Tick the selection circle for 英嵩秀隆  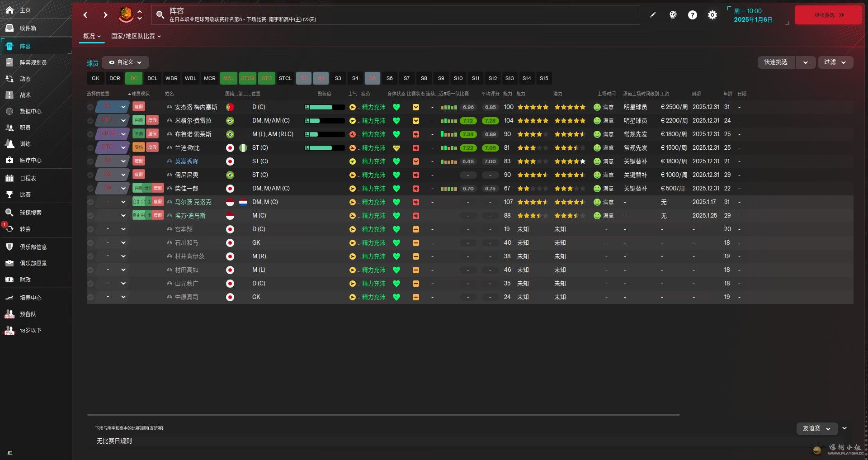tap(90, 161)
